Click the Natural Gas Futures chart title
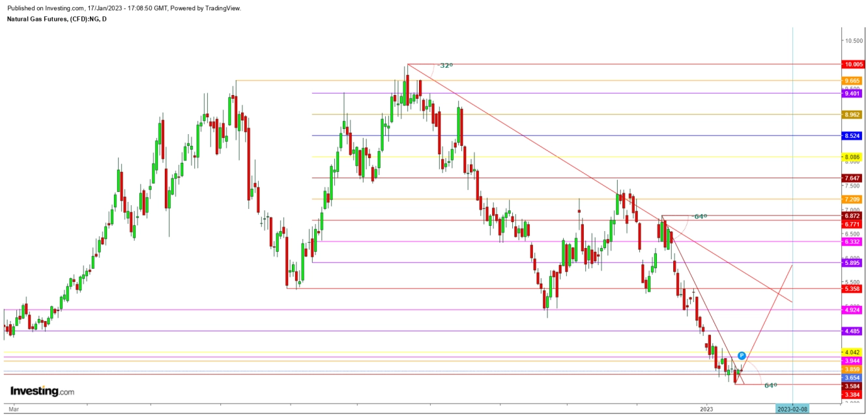This screenshot has height=416, width=868. 57,19
